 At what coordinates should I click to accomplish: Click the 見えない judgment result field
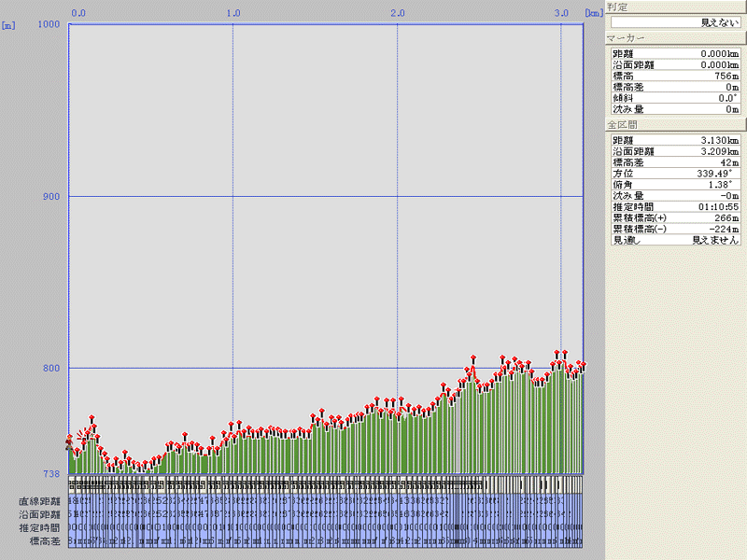click(x=675, y=22)
